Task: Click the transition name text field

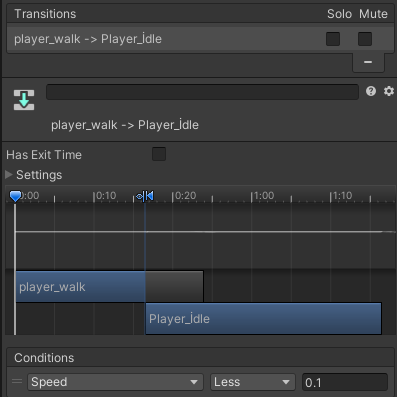Action: point(202,92)
